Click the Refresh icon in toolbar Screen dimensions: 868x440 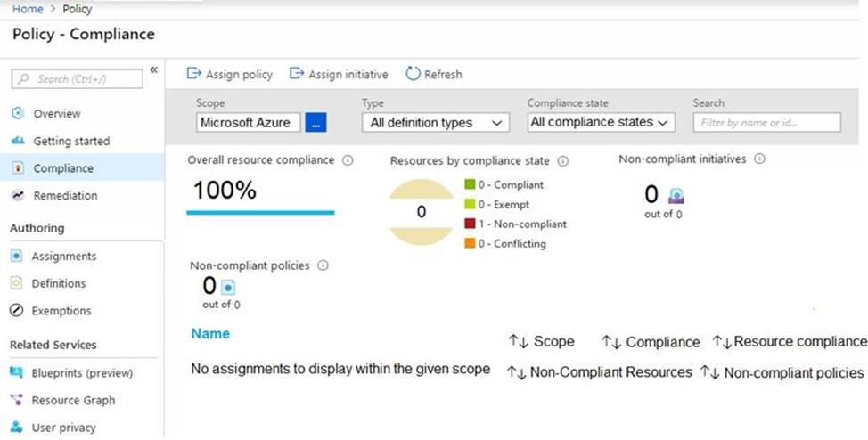click(413, 75)
